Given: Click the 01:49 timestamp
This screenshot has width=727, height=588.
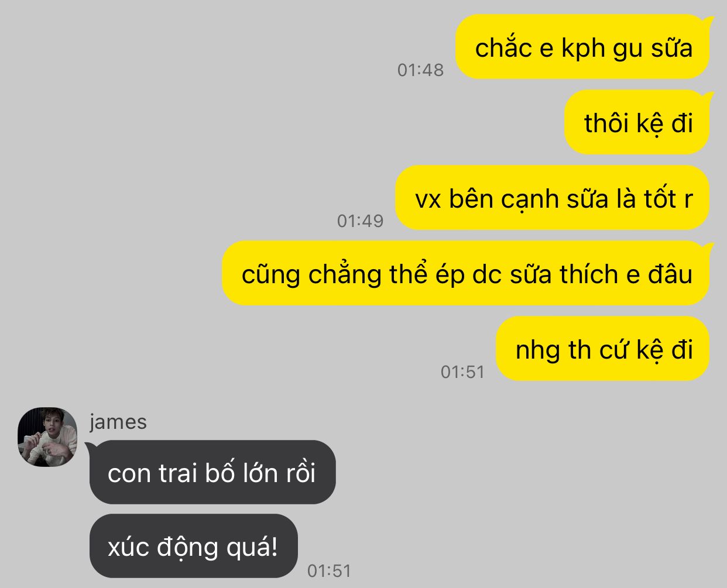Looking at the screenshot, I should point(360,221).
